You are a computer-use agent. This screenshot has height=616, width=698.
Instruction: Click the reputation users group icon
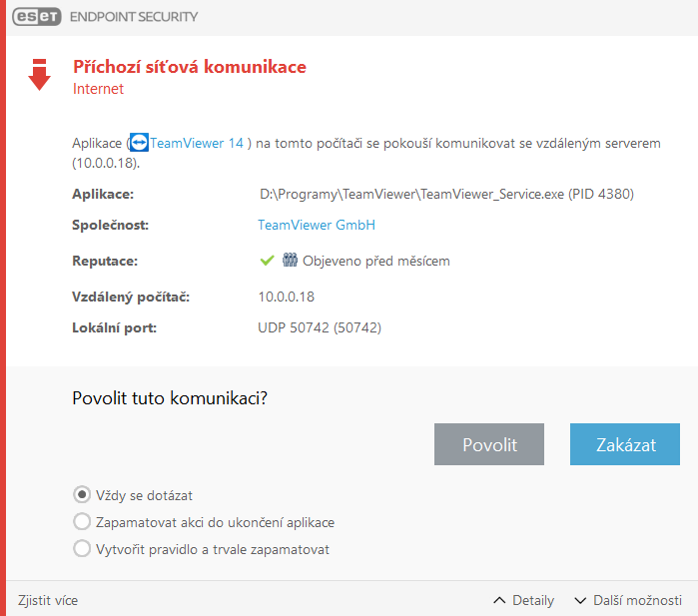click(x=291, y=261)
